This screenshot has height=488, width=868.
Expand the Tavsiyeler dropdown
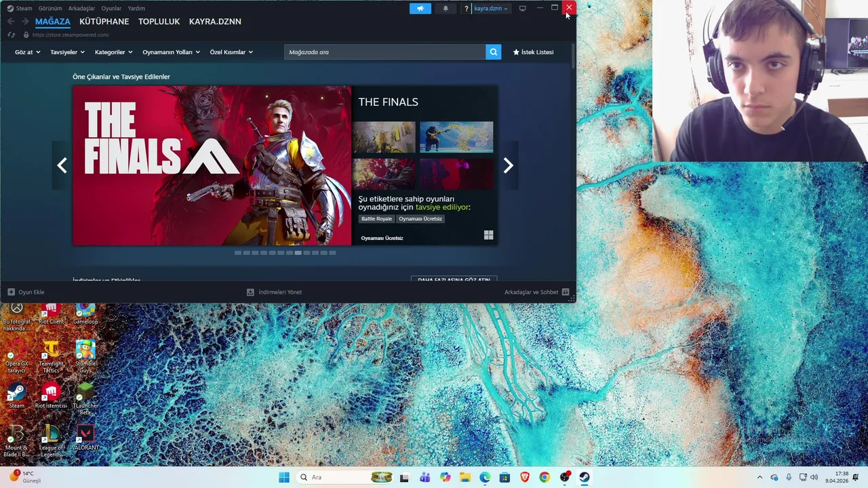67,52
